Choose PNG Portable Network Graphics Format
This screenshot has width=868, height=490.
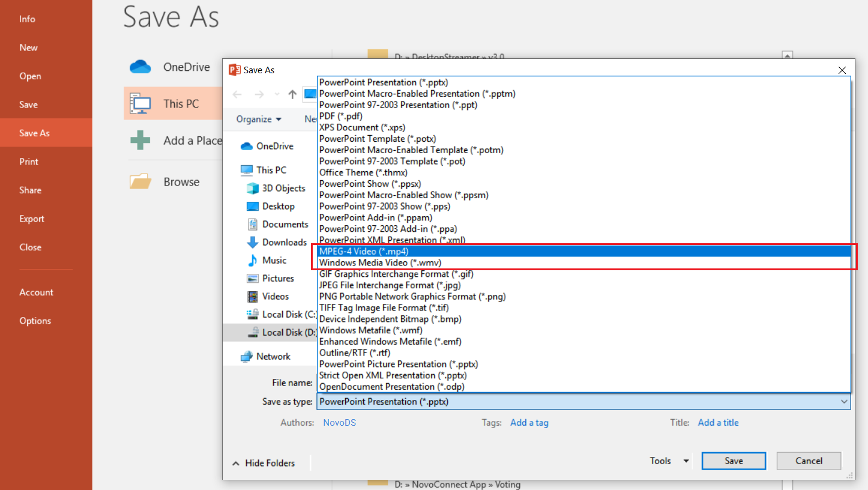tap(584, 296)
